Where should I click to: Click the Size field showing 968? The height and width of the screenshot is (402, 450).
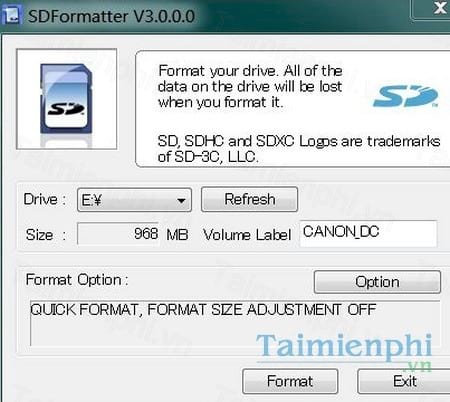coord(118,234)
